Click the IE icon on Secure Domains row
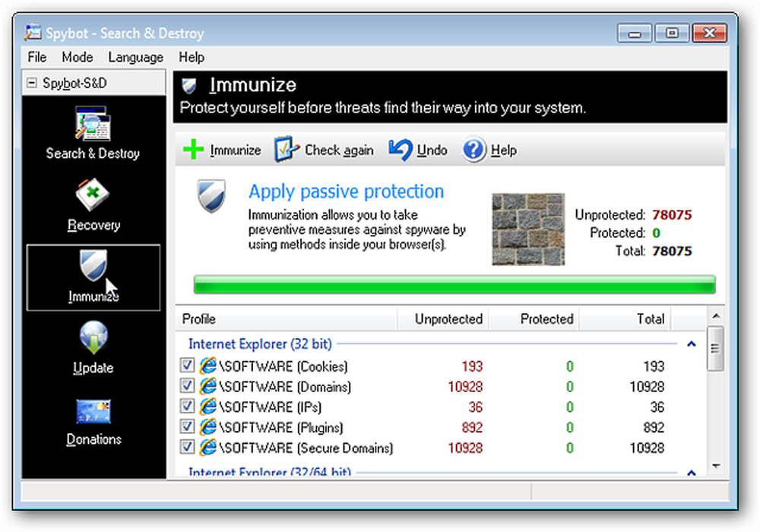The height and width of the screenshot is (532, 760). [208, 447]
